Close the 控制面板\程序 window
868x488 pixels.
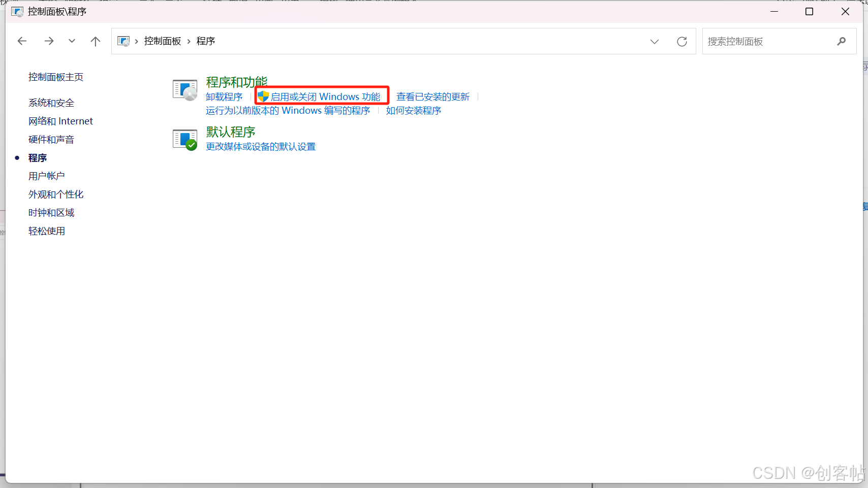point(845,12)
